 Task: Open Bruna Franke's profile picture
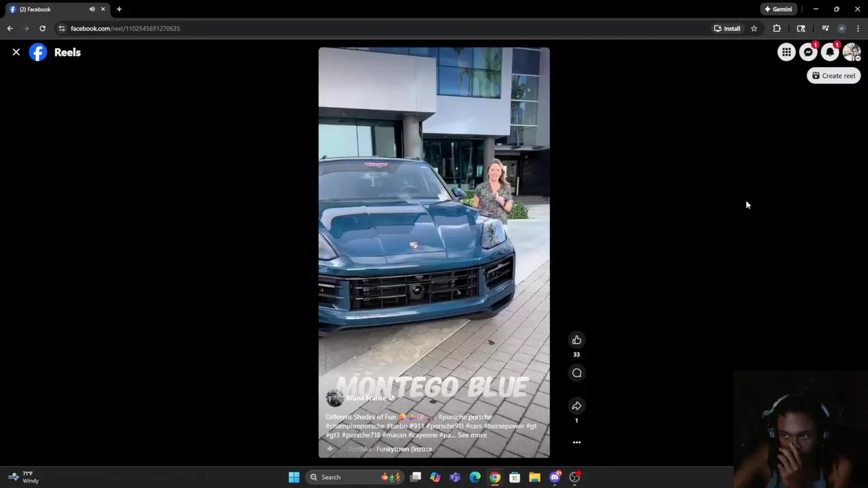click(x=334, y=398)
